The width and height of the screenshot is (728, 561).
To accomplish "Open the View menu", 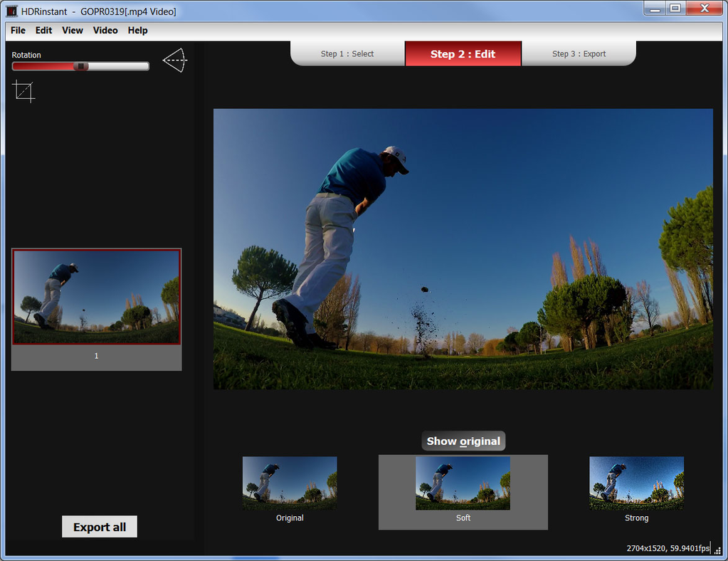I will click(x=73, y=30).
